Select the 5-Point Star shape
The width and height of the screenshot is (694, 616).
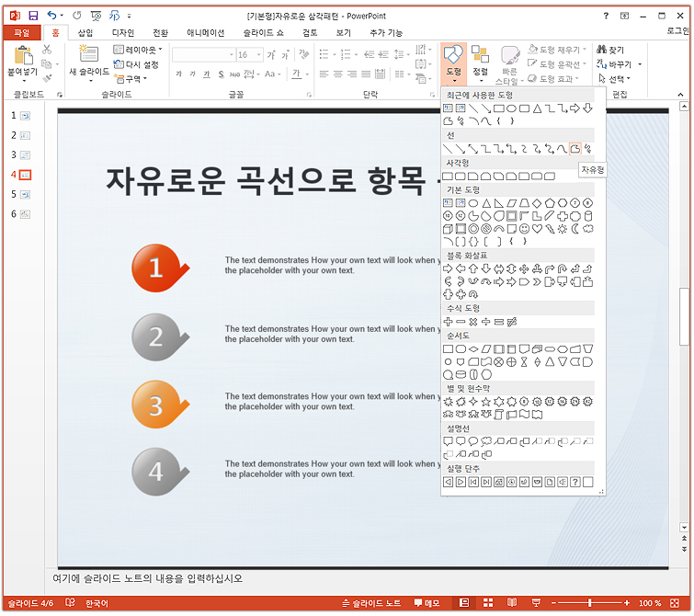pos(486,402)
